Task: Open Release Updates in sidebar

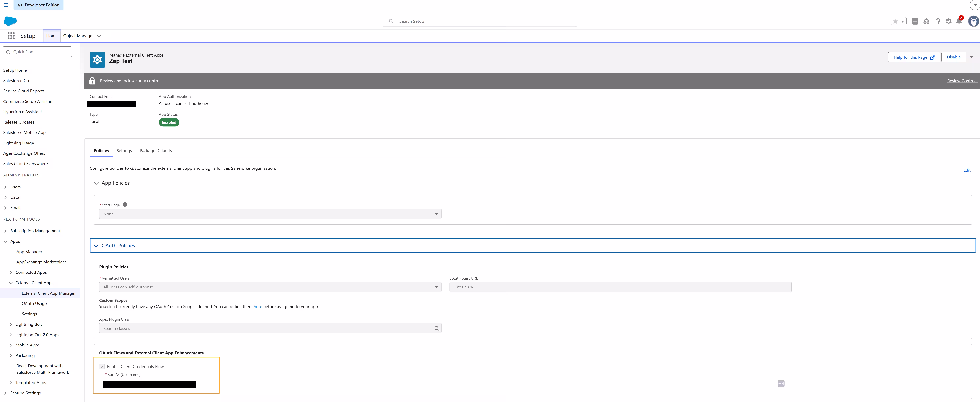Action: pyautogui.click(x=19, y=122)
